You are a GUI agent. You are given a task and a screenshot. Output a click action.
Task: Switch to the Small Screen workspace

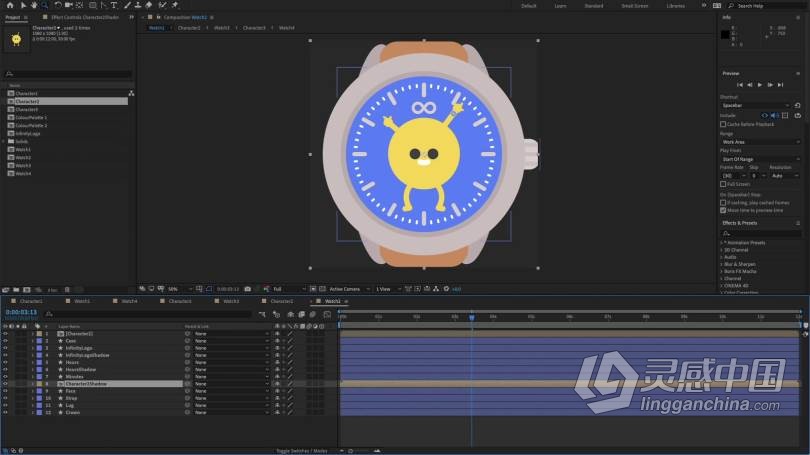tap(634, 5)
